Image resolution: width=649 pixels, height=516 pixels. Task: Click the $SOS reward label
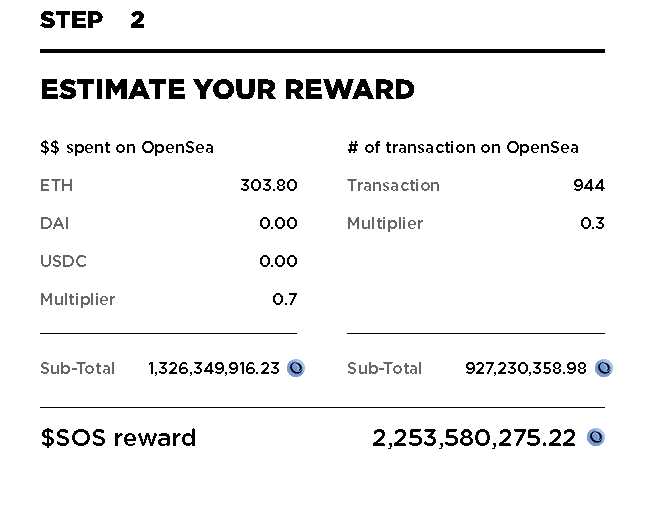(118, 438)
